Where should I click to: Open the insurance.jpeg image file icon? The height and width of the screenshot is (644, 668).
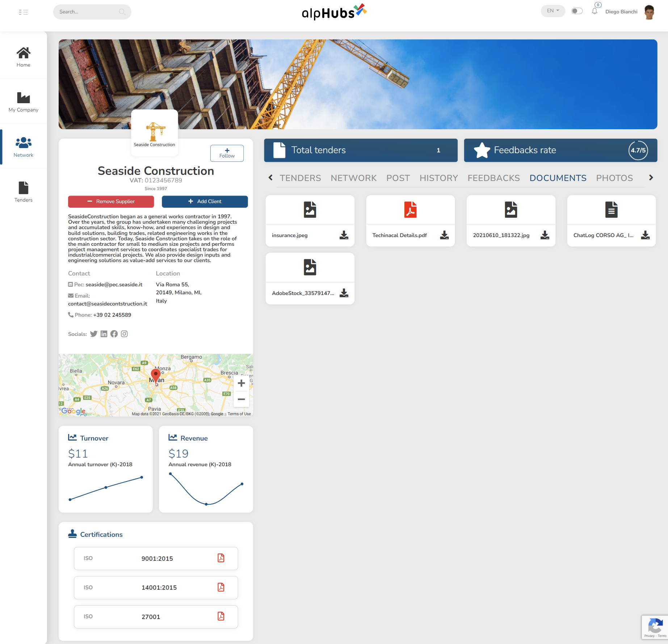[310, 210]
